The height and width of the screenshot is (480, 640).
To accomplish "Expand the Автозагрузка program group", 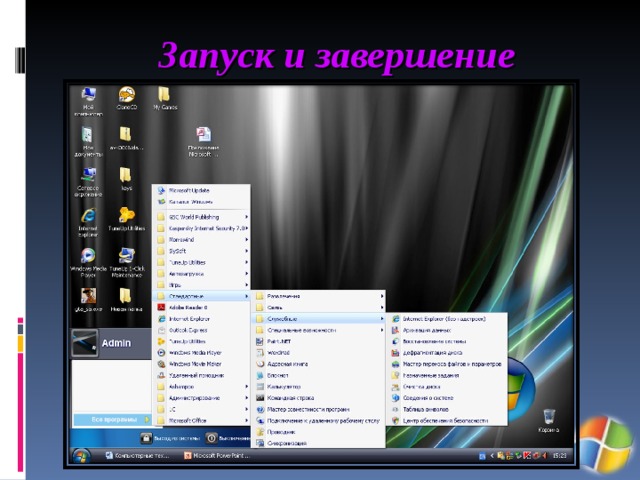I will 203,274.
